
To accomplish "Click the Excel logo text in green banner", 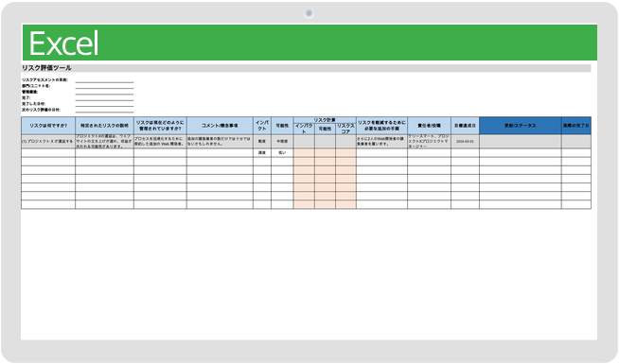I will click(63, 43).
